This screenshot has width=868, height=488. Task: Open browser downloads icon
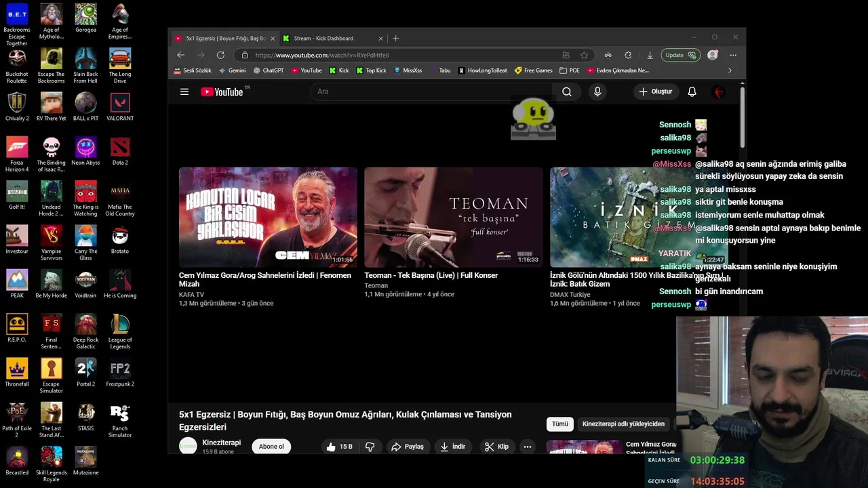pyautogui.click(x=650, y=55)
